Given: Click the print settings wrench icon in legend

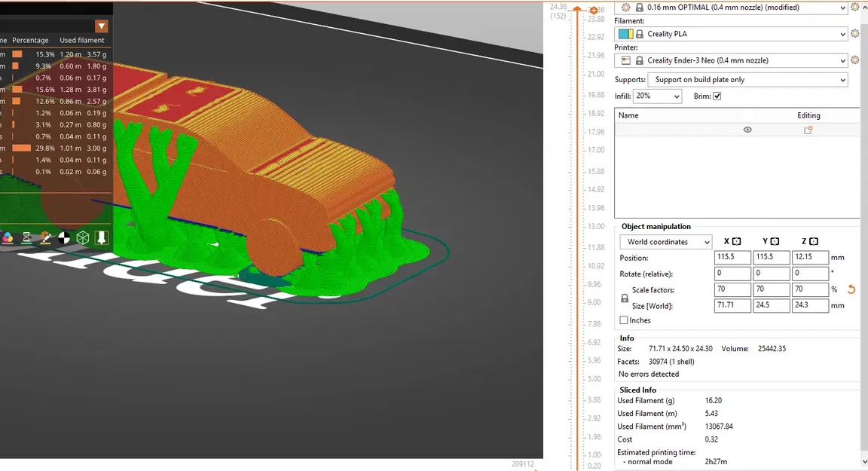Looking at the screenshot, I should pyautogui.click(x=45, y=238).
